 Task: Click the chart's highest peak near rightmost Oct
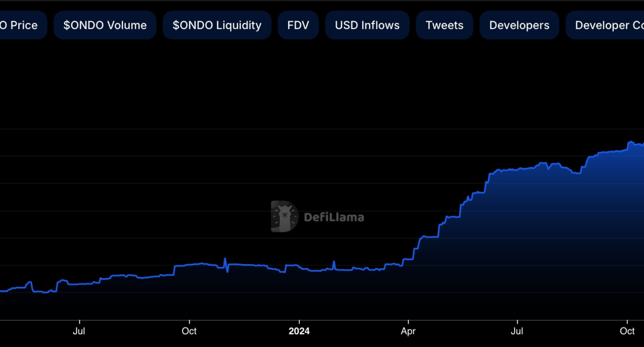[630, 142]
